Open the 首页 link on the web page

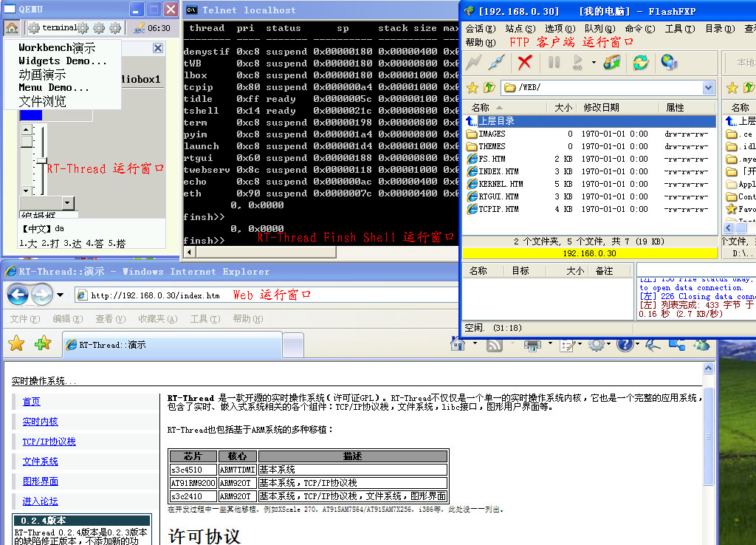click(x=31, y=402)
